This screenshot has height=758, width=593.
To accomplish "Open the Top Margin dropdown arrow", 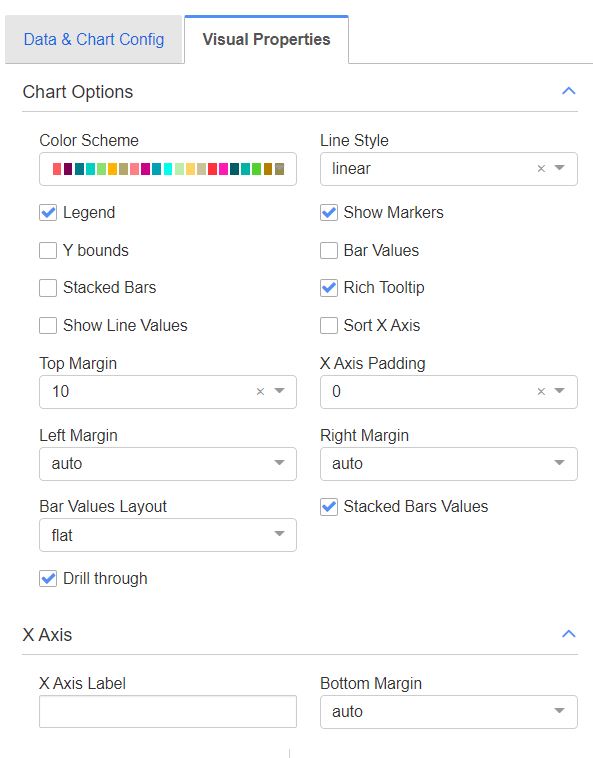I will (279, 391).
